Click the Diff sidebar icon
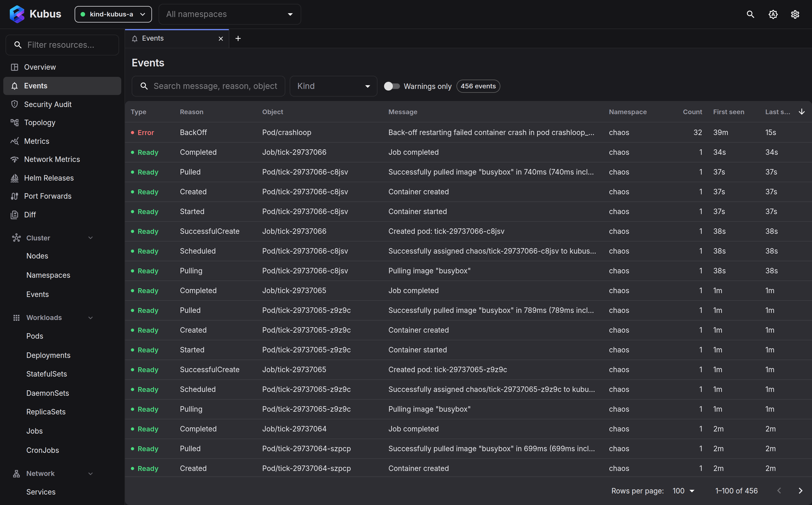 coord(14,215)
